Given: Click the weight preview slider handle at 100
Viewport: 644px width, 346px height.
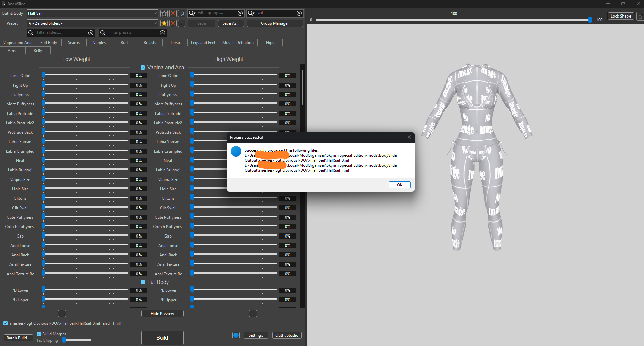Looking at the screenshot, I should (590, 20).
